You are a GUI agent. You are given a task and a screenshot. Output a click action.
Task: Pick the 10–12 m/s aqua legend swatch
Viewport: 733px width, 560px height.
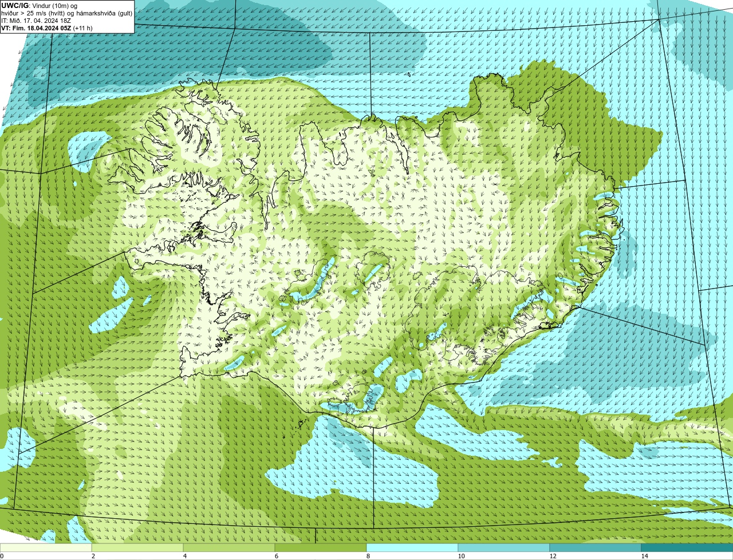pyautogui.click(x=504, y=548)
